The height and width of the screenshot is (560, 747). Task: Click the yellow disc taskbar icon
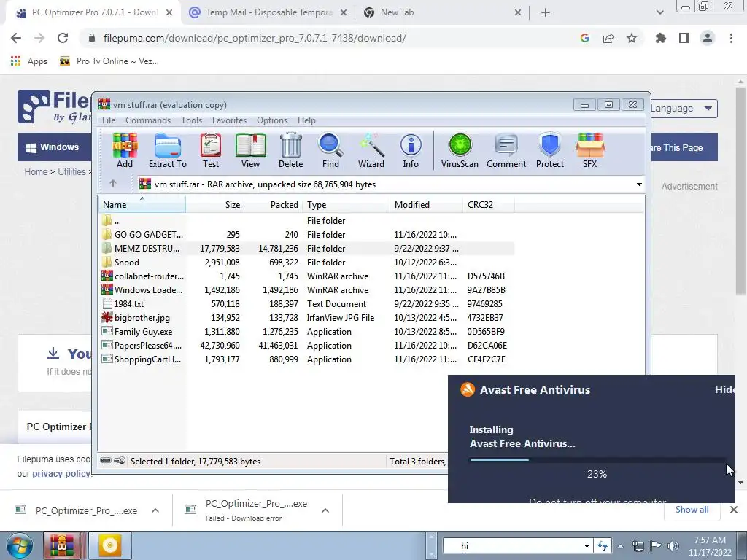(110, 545)
